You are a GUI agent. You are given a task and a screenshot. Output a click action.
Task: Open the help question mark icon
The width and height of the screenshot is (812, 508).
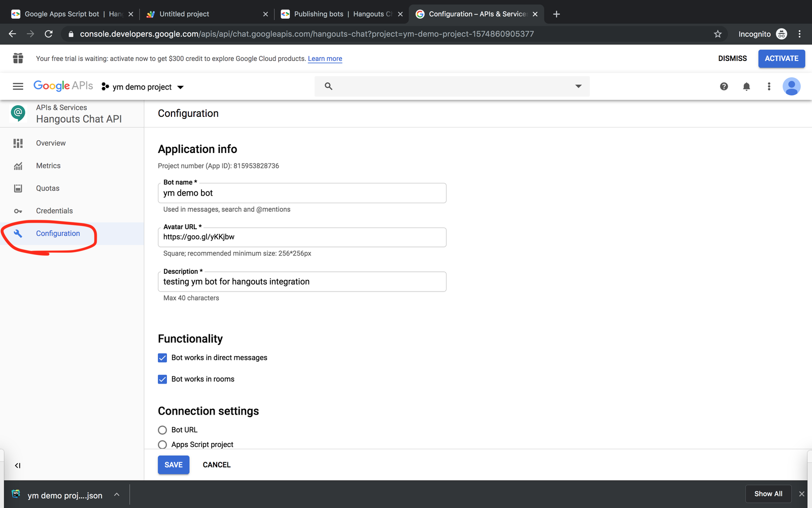point(724,86)
